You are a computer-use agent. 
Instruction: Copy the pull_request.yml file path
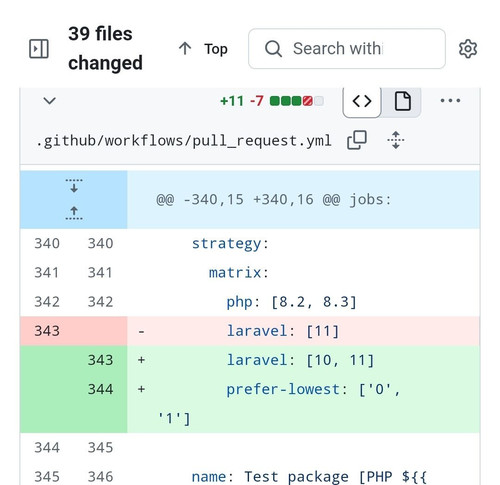tap(357, 140)
